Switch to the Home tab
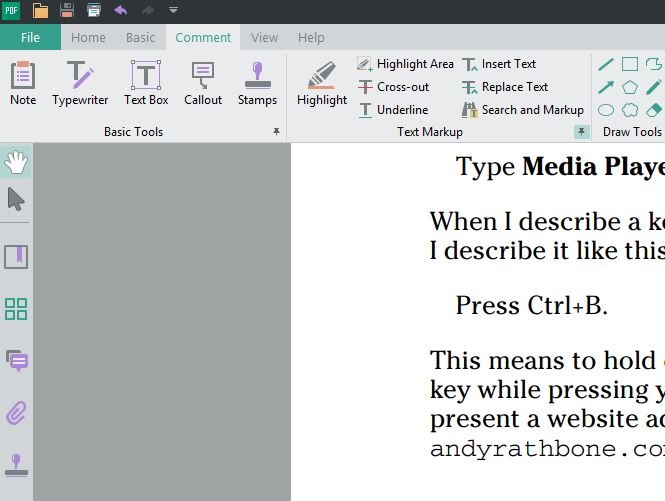 88,37
